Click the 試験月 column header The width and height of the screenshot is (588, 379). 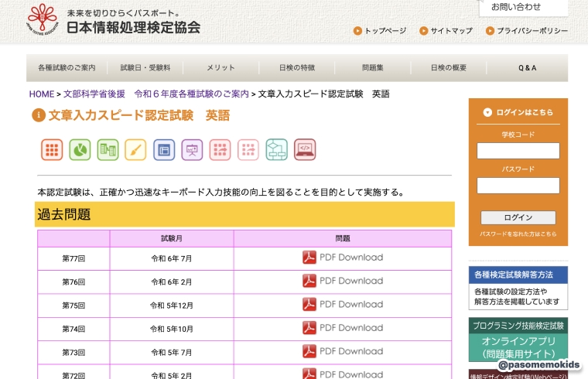point(172,238)
